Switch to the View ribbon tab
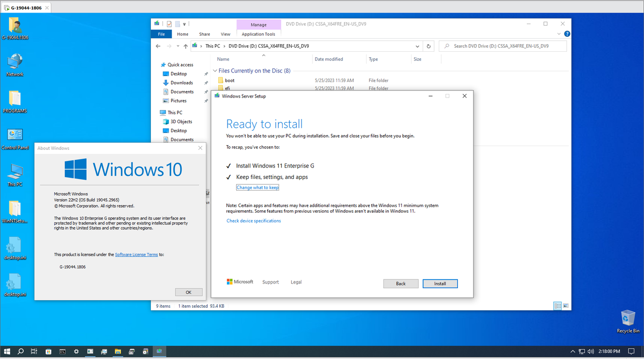 225,34
